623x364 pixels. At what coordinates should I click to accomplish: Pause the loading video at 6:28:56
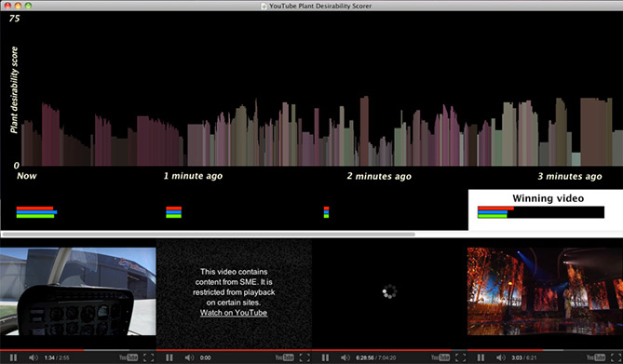coord(325,357)
